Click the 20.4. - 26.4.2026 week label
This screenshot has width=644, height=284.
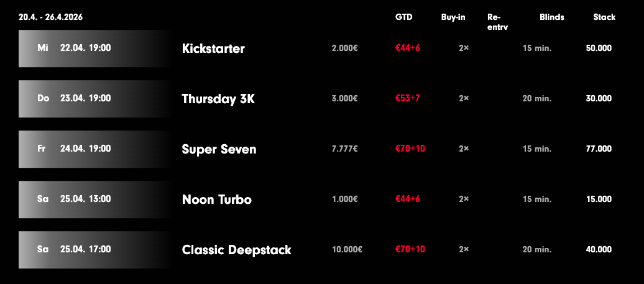[50, 17]
